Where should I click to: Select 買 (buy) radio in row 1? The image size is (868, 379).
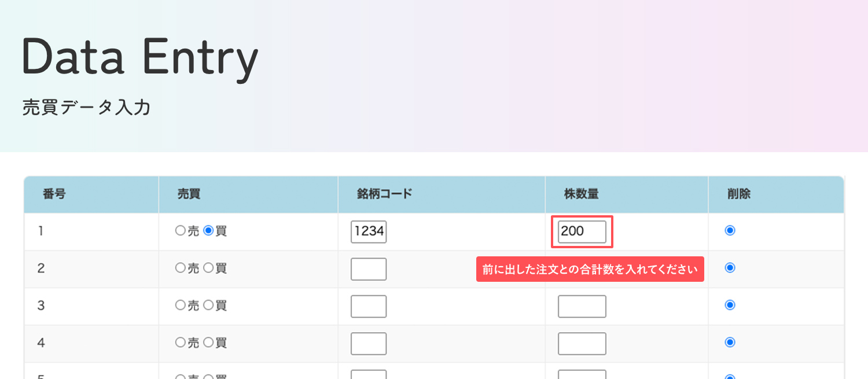point(209,231)
